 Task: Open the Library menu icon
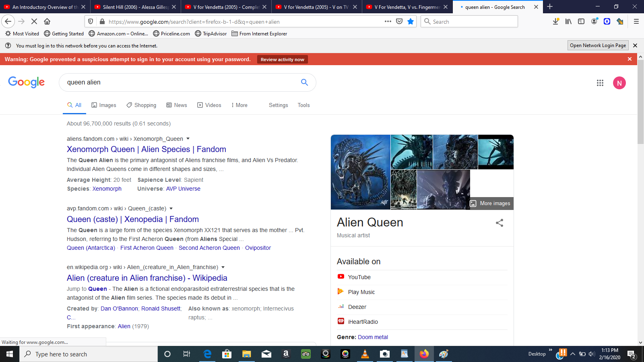[568, 21]
